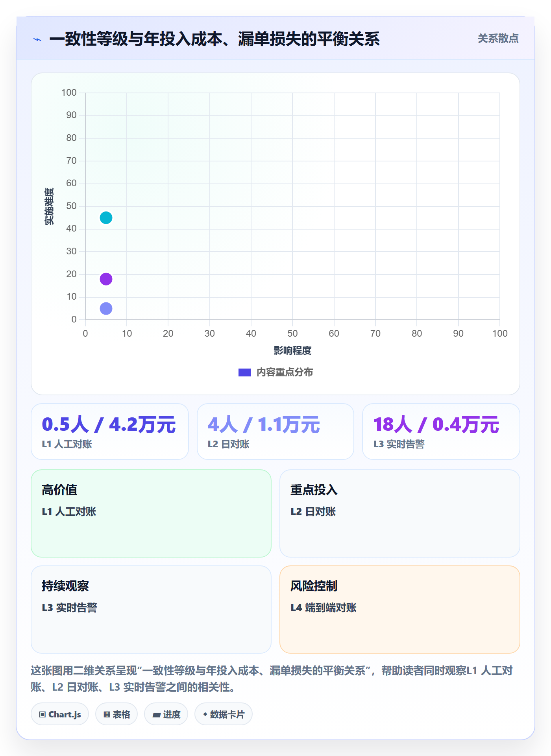Click the square icon in the Chart.js chip
The image size is (551, 756).
(x=43, y=715)
